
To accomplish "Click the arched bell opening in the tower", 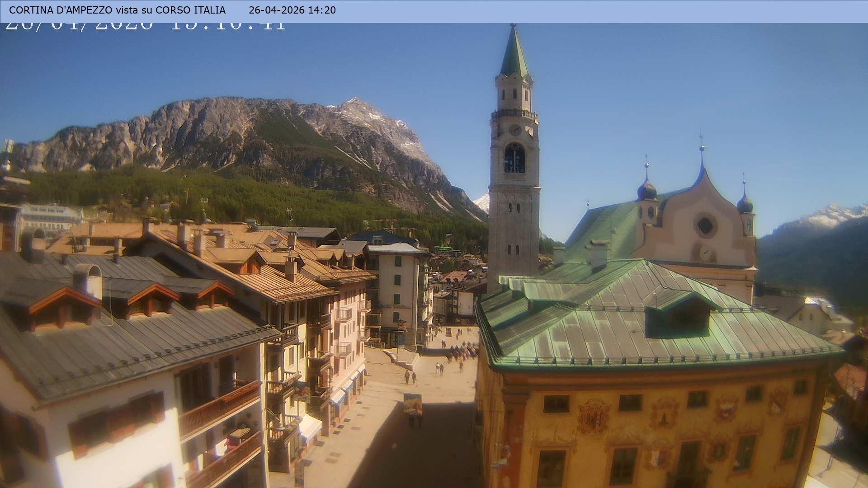I will tap(514, 158).
